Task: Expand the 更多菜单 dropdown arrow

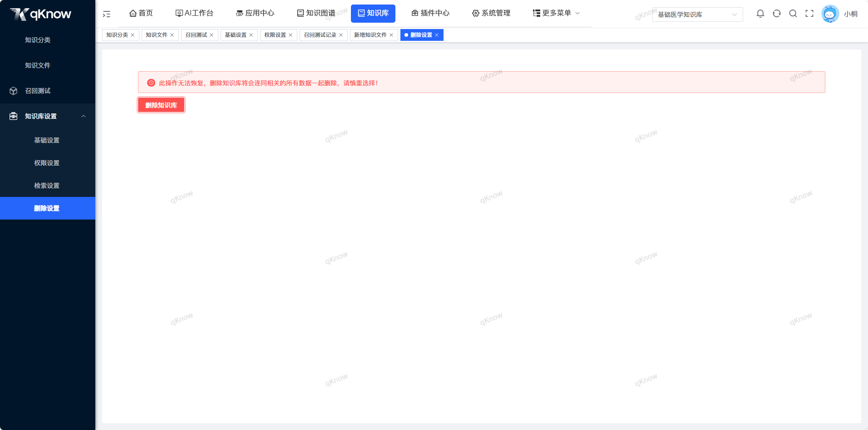Action: tap(577, 13)
